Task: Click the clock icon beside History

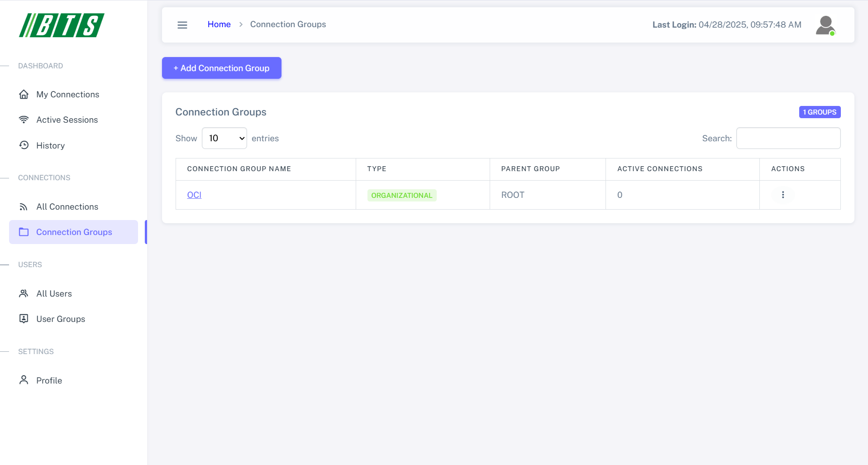Action: click(24, 145)
